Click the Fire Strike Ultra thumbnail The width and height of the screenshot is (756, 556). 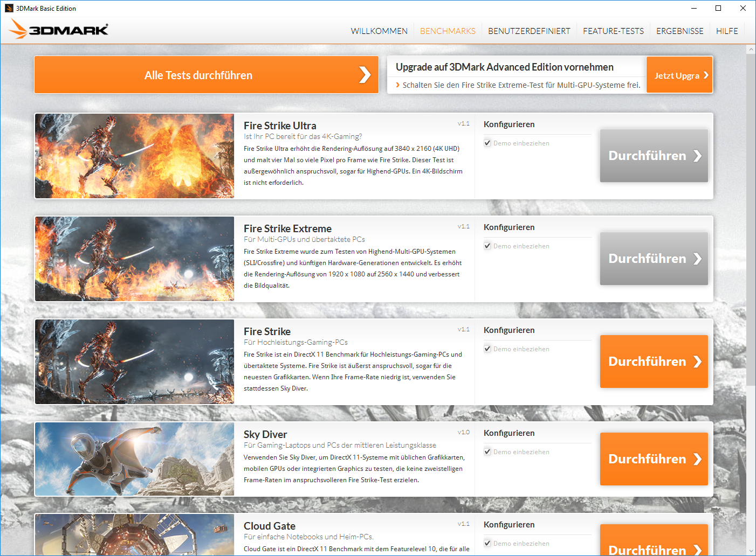pos(134,156)
